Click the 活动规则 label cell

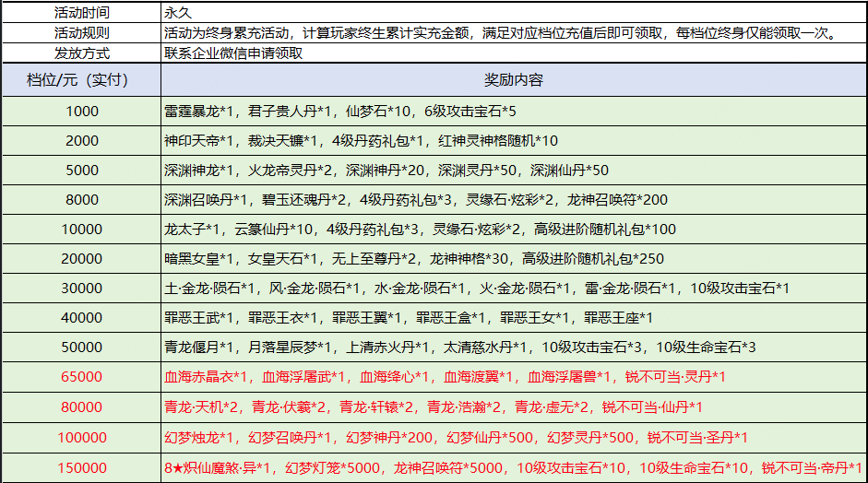coord(79,33)
